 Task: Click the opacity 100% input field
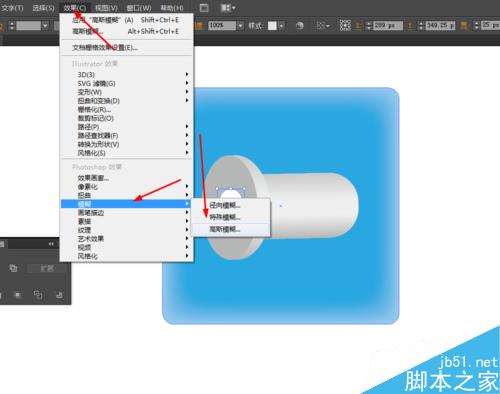(222, 26)
